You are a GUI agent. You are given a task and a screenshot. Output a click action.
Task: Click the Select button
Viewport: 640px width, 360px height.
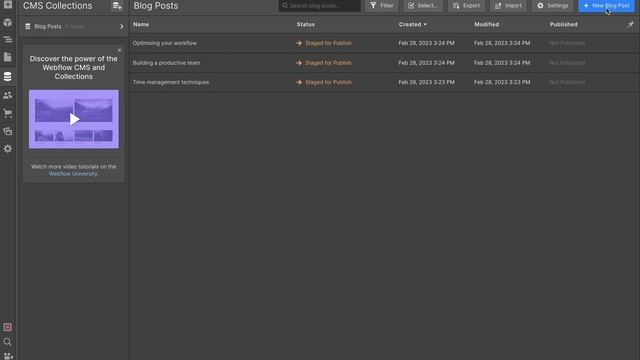pyautogui.click(x=423, y=6)
